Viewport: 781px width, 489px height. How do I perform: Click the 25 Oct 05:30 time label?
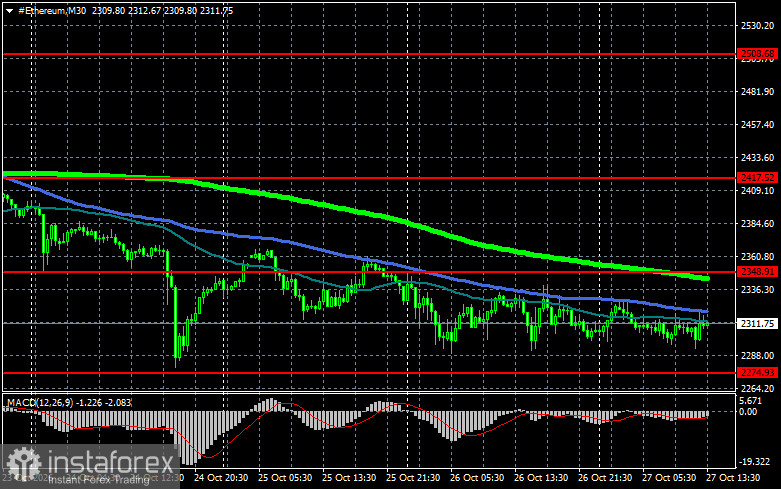[285, 478]
